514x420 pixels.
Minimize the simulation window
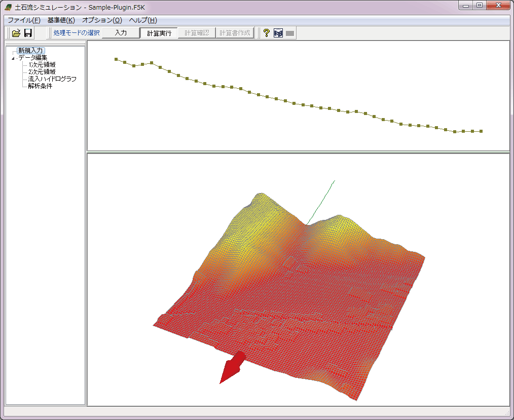[x=466, y=6]
